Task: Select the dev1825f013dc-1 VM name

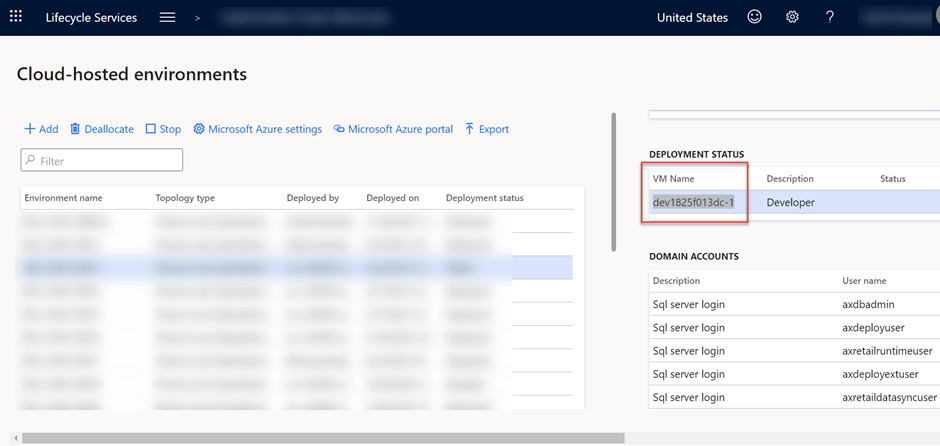Action: [x=693, y=202]
